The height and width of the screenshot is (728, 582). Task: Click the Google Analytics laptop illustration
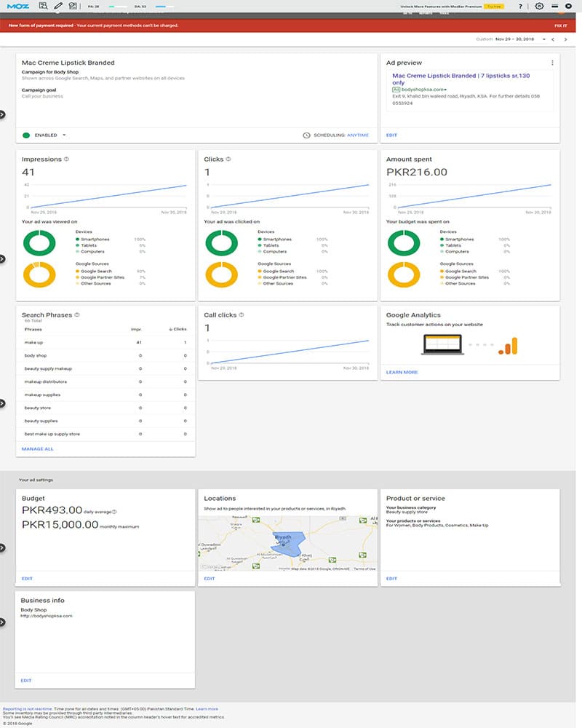click(442, 345)
